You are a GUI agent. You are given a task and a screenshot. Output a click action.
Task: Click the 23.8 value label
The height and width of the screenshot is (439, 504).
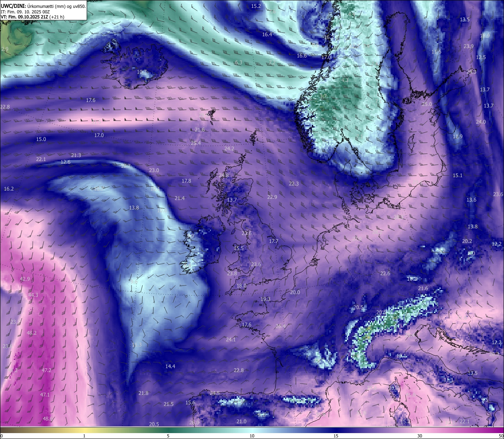click(232, 274)
